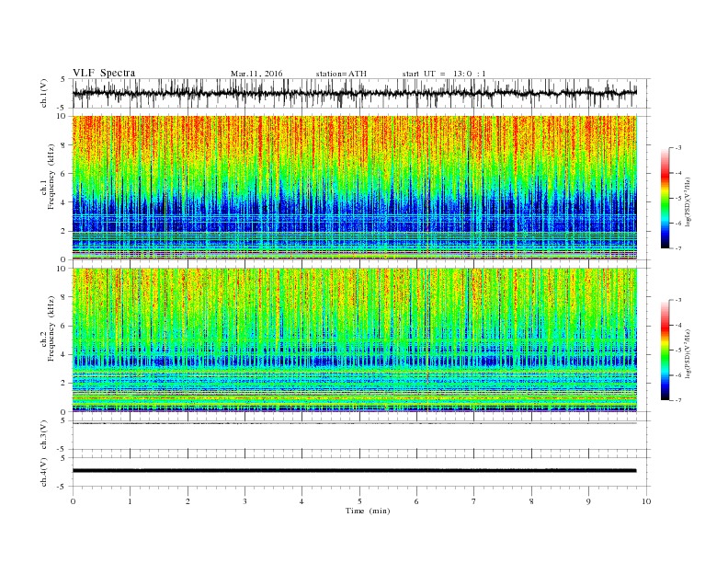Image resolution: width=728 pixels, height=563 pixels.
Task: Click the upper color bar next to ch.1
Action: (665, 198)
